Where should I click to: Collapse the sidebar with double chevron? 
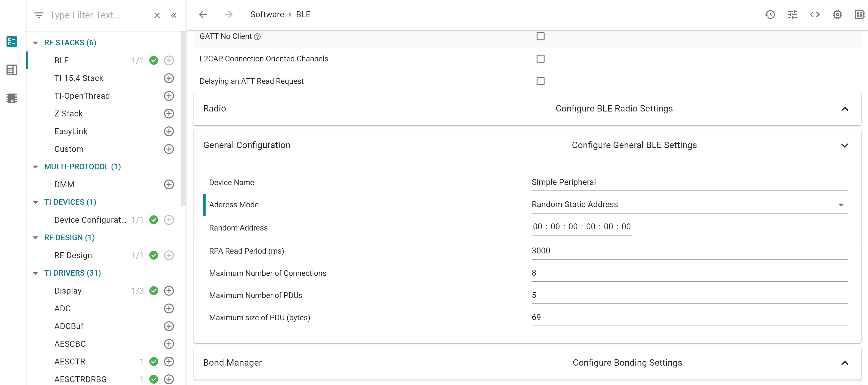tap(173, 15)
